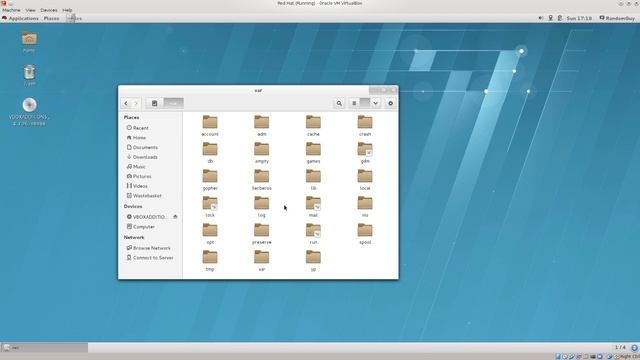Viewport: 640px width, 360px height.
Task: Select the empty folder
Action: pos(262,153)
